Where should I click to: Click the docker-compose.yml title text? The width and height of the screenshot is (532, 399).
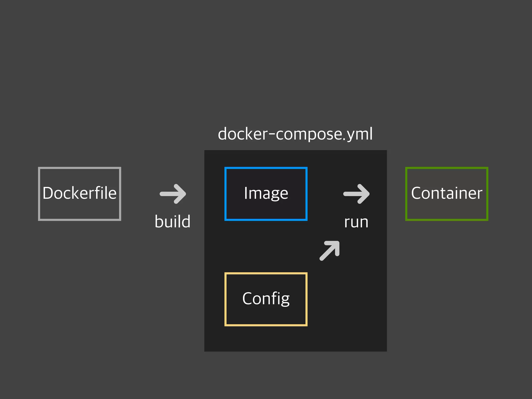(295, 134)
